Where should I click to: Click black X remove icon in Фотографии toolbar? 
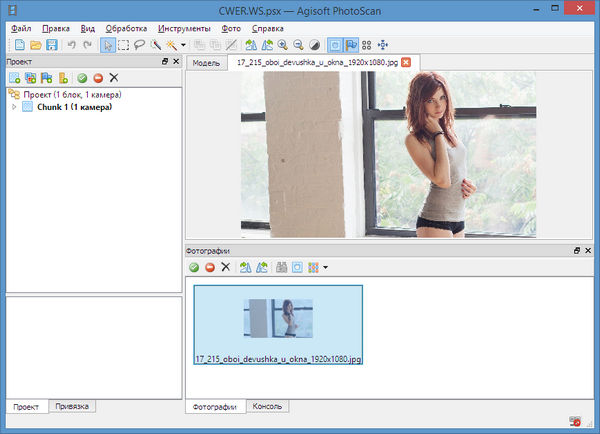point(225,267)
